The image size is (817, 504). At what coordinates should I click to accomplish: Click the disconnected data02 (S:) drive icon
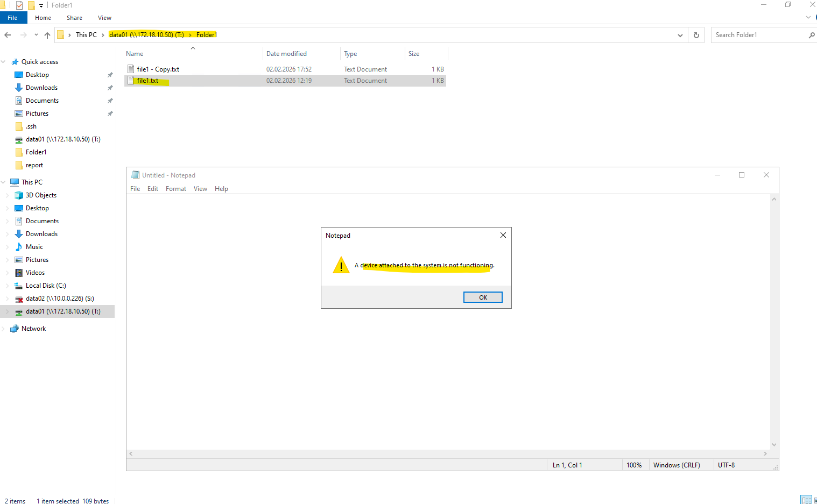coord(19,299)
